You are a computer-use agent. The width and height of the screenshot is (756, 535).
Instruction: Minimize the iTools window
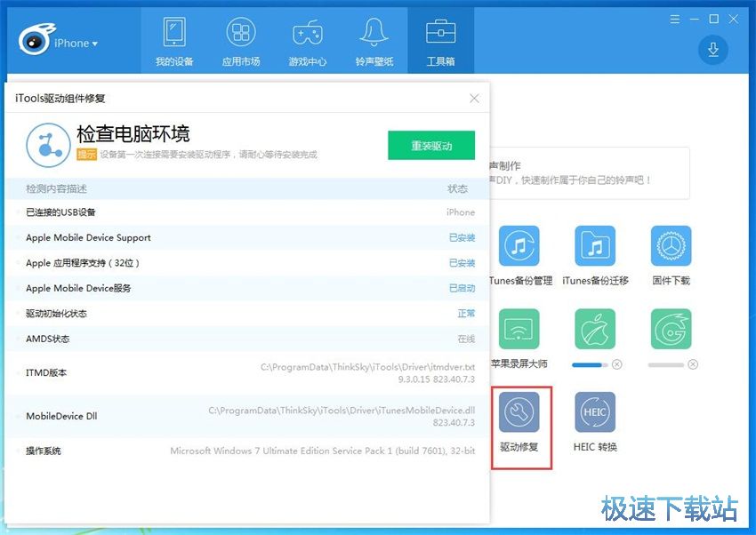click(695, 20)
